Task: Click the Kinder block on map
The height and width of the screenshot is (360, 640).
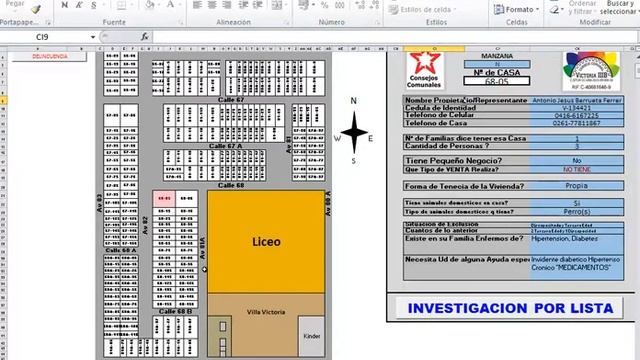Action: pyautogui.click(x=312, y=336)
